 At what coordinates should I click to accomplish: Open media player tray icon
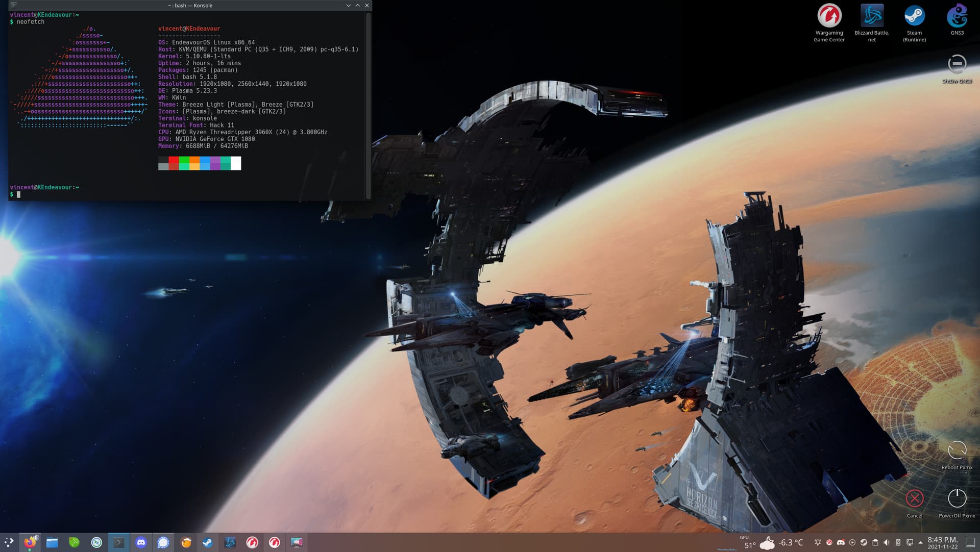click(x=852, y=542)
